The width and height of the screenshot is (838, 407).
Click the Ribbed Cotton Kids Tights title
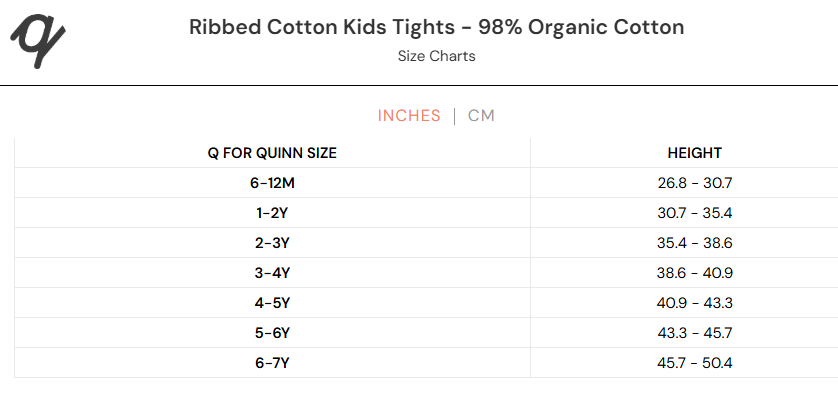[437, 27]
